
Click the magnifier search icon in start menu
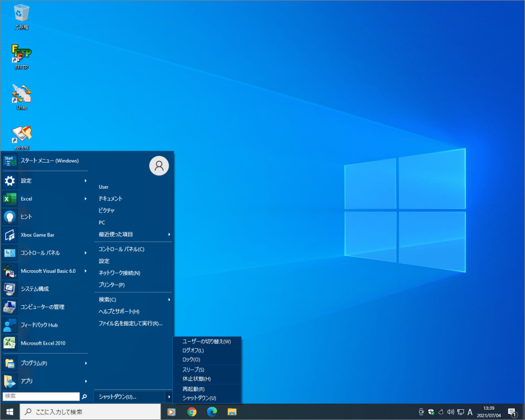point(85,396)
